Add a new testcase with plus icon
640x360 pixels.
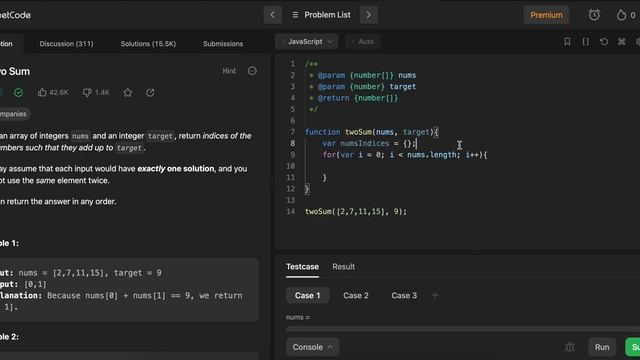tap(435, 296)
